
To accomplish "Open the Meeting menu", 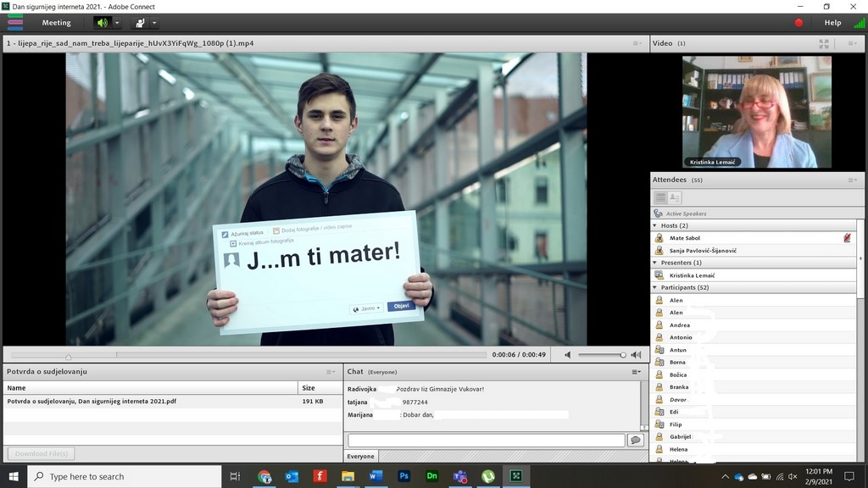I will [x=57, y=23].
